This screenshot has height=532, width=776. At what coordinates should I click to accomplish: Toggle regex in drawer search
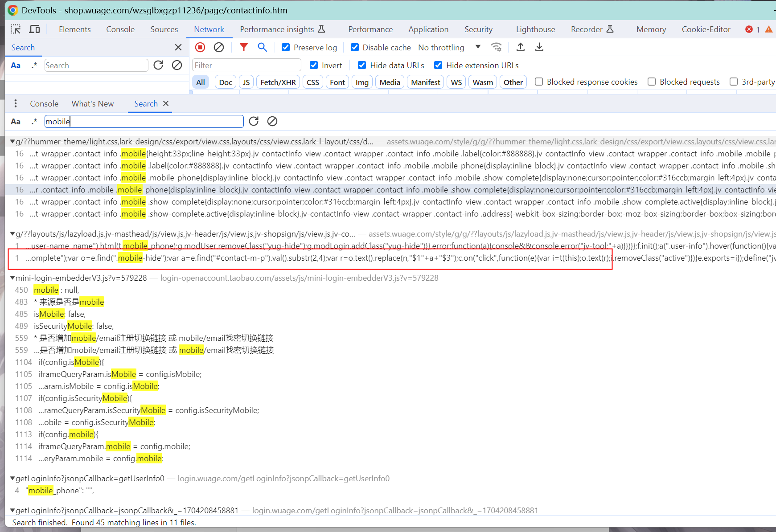[x=34, y=122]
